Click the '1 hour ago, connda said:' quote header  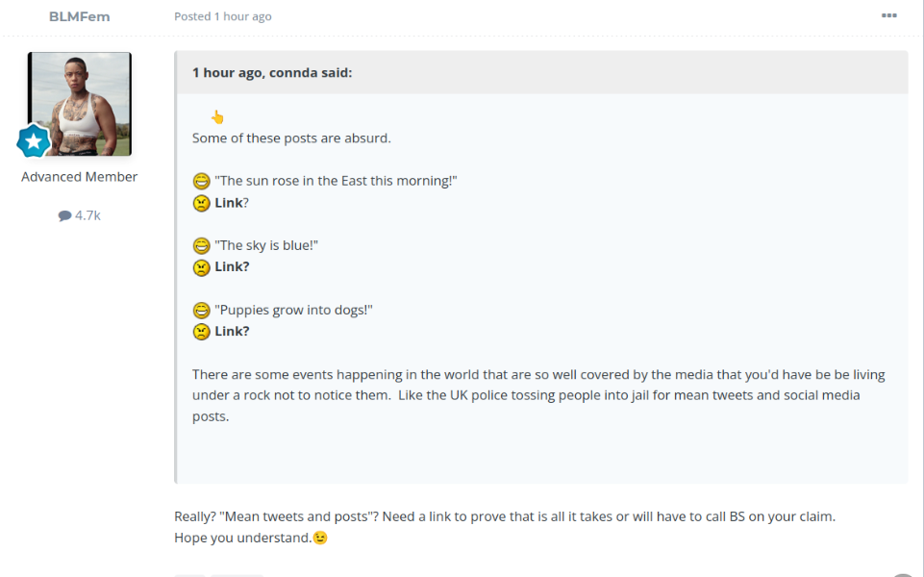tap(272, 72)
